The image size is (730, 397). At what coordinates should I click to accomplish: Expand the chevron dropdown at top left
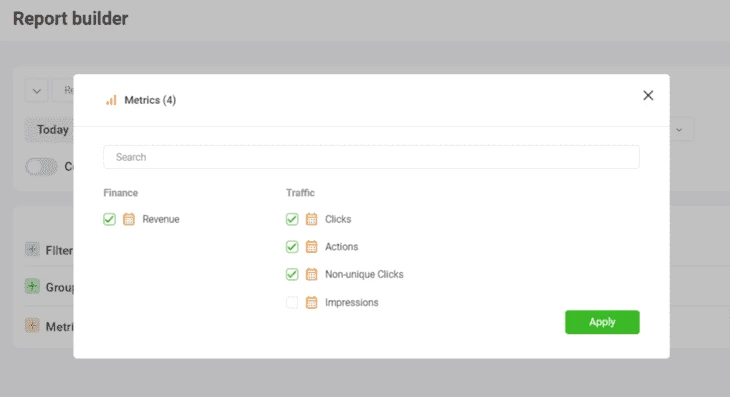pyautogui.click(x=36, y=91)
